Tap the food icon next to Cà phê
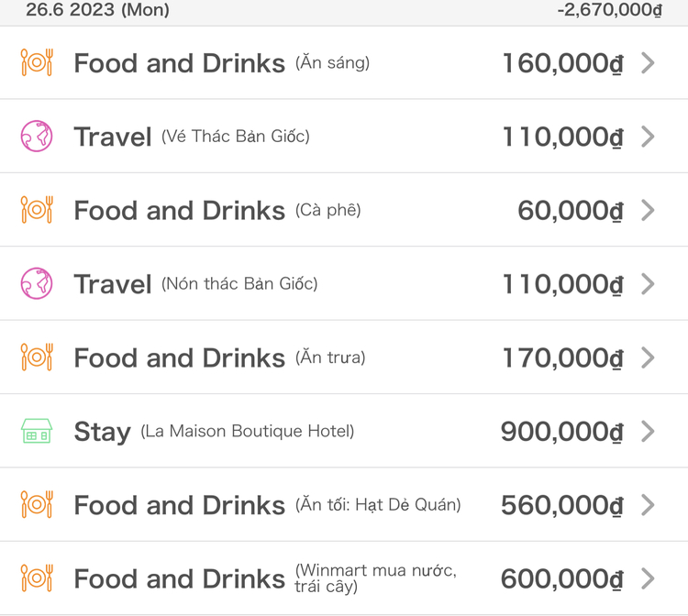 pyautogui.click(x=37, y=210)
